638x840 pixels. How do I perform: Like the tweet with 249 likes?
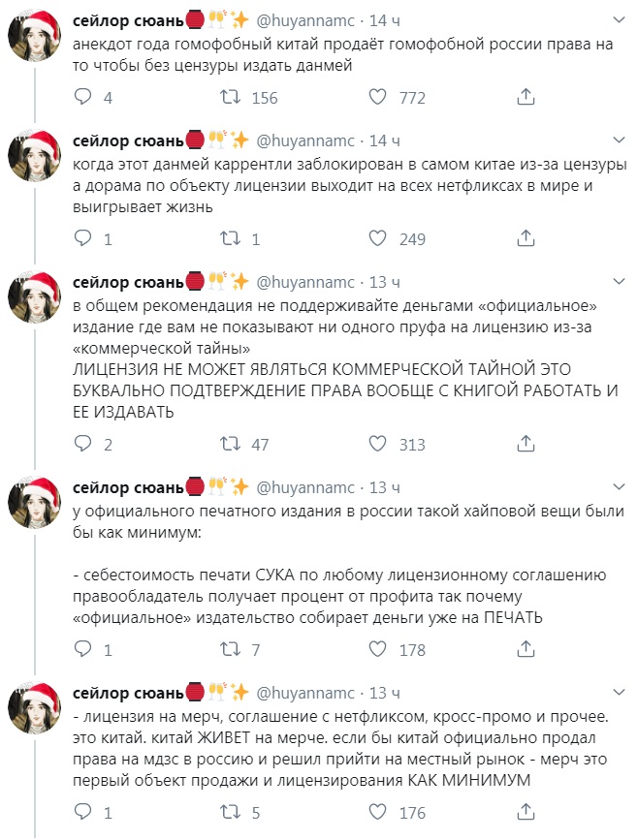coord(377,238)
